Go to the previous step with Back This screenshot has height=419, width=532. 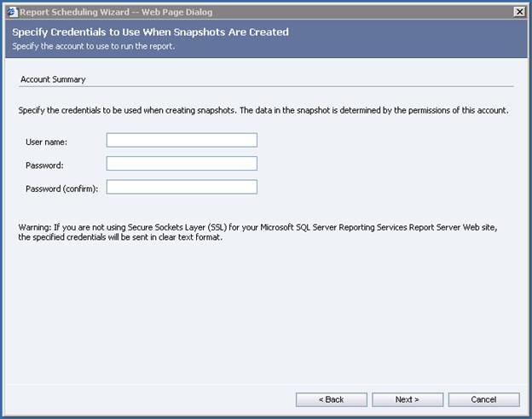pyautogui.click(x=331, y=399)
